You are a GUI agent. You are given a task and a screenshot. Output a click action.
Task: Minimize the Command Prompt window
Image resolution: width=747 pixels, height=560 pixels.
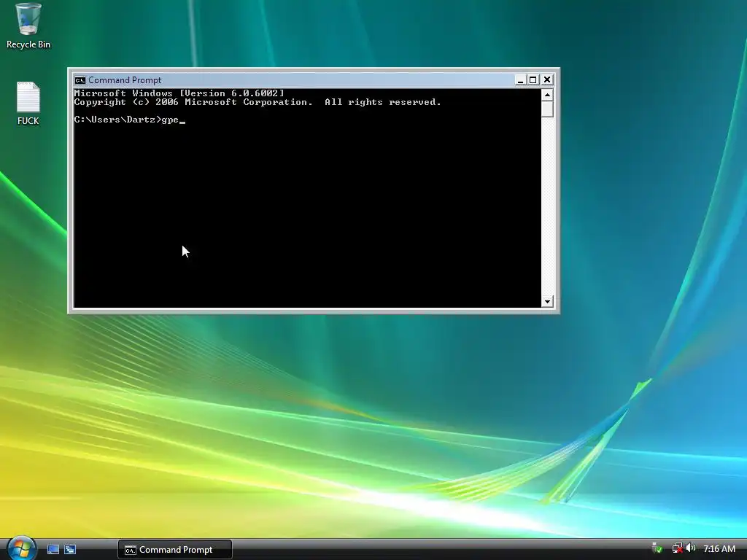tap(520, 80)
